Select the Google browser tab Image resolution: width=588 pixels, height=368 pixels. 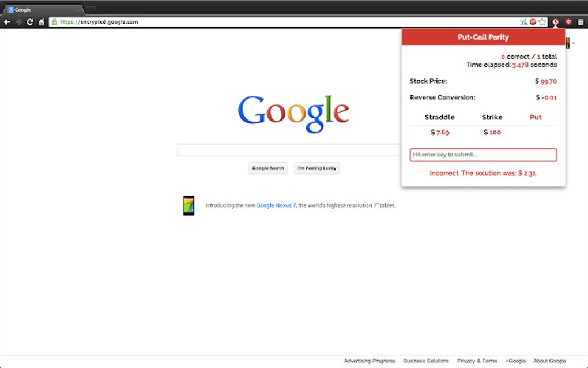(43, 10)
